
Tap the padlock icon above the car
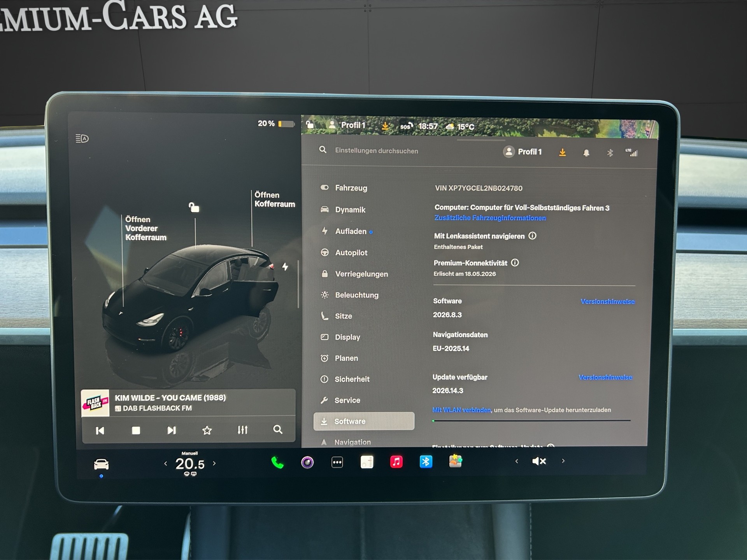tap(194, 207)
